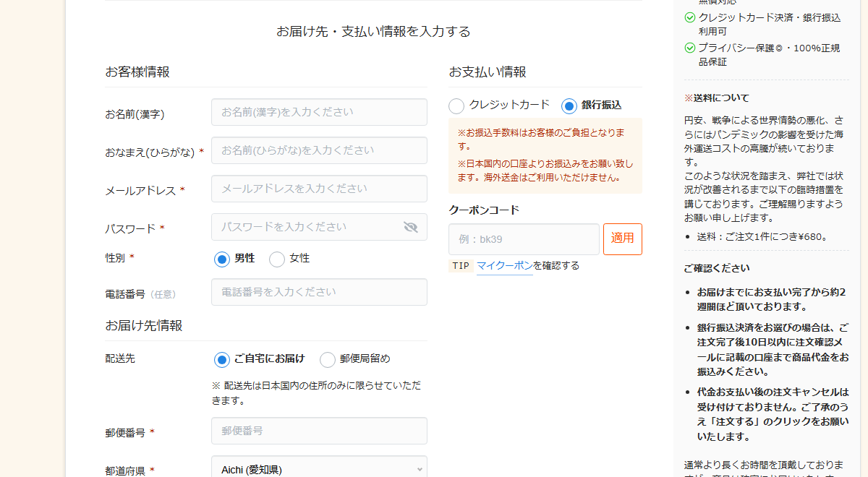Click the クーポンコード label
The image size is (868, 477).
click(x=484, y=210)
